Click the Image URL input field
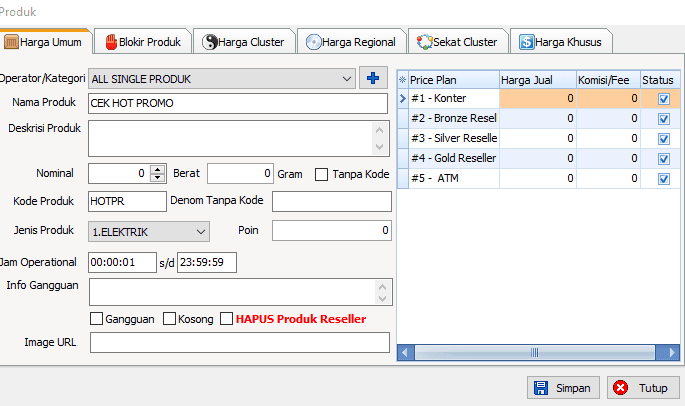This screenshot has width=685, height=406. (239, 343)
